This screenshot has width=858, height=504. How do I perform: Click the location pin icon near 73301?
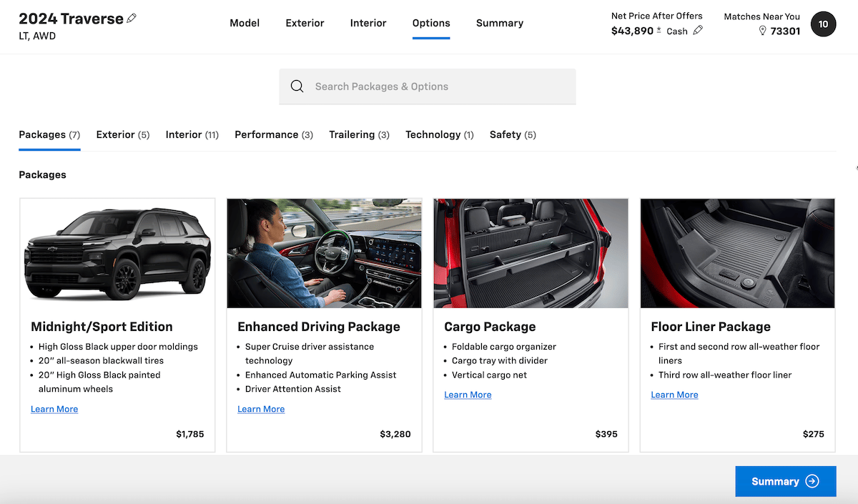coord(762,31)
